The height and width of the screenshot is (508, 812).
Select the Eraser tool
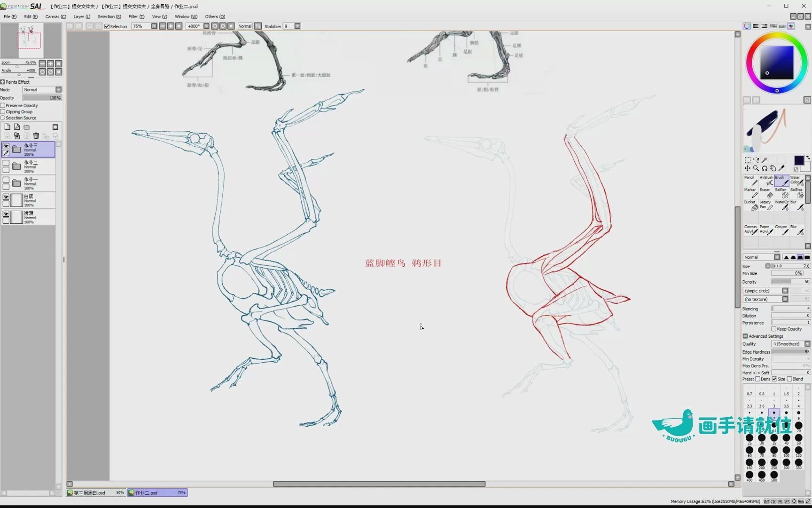coord(766,193)
